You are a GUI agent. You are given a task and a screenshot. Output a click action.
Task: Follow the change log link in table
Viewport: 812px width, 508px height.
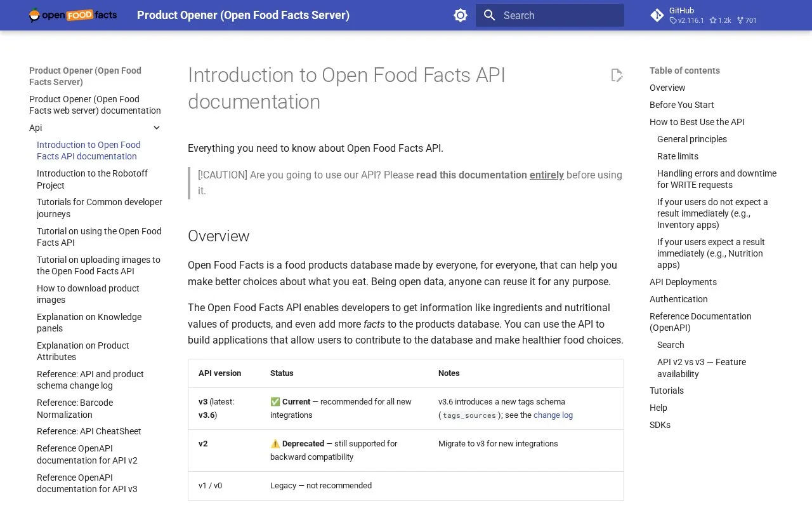click(x=553, y=415)
